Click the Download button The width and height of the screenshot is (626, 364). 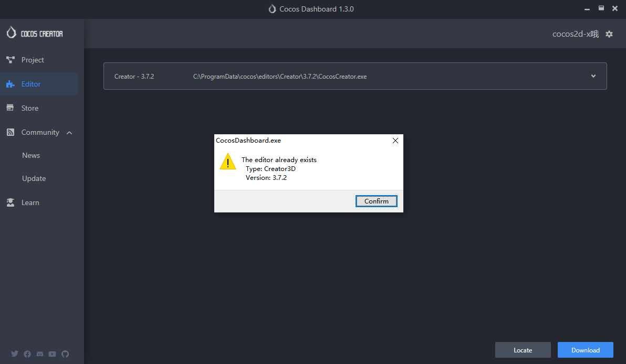point(585,350)
